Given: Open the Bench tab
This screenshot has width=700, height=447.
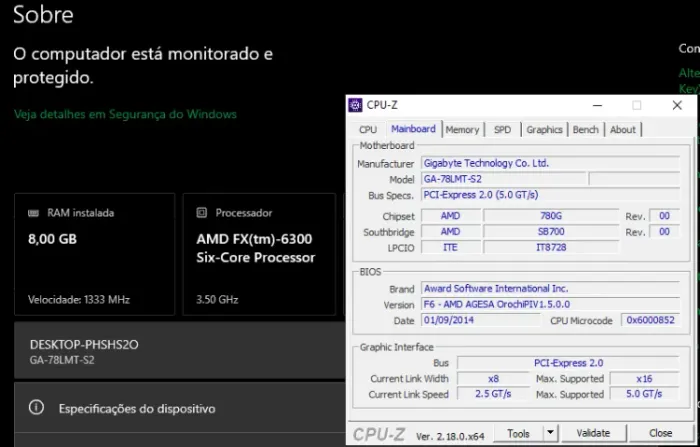Looking at the screenshot, I should coord(586,130).
